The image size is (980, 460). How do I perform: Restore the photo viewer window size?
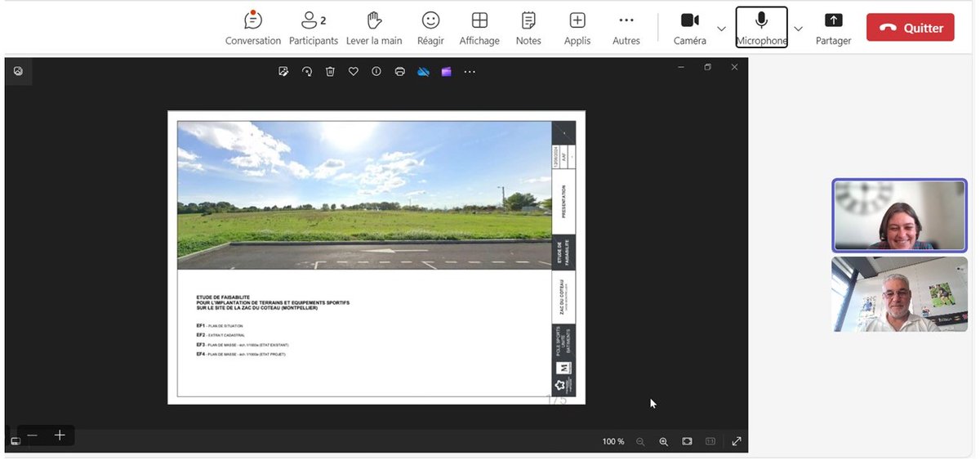tap(708, 67)
